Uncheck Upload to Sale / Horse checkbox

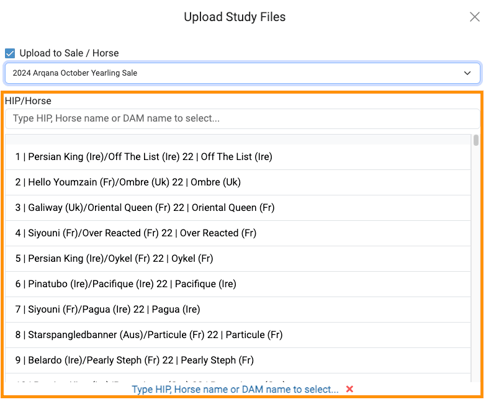click(x=10, y=53)
